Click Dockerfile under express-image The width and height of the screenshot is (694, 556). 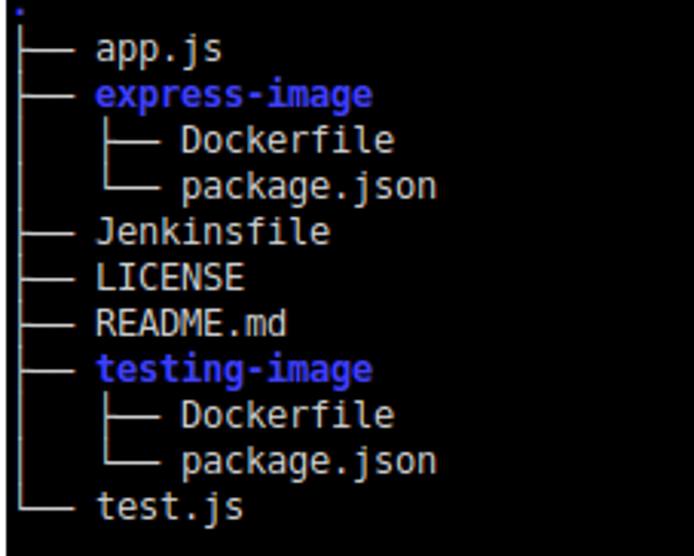point(287,140)
